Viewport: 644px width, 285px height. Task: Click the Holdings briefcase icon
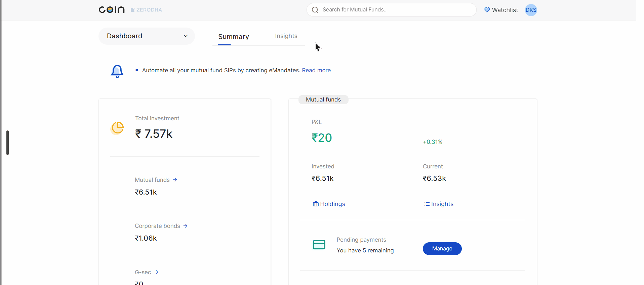(316, 204)
